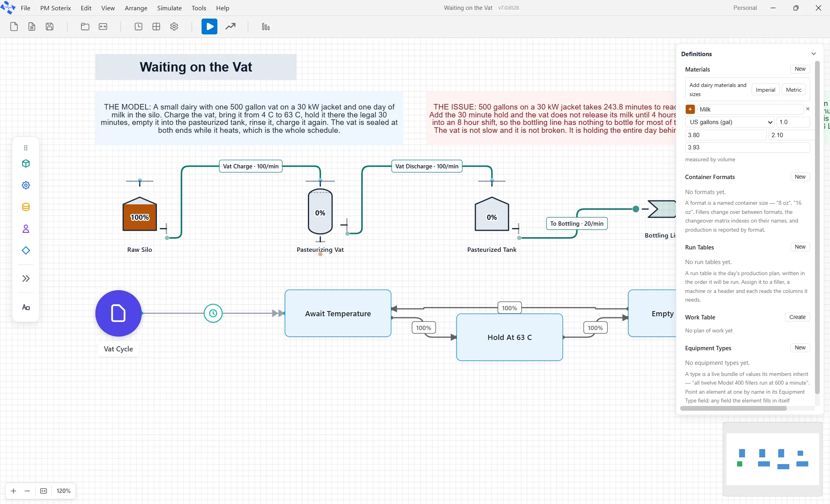Click the Raw Silo tank
The width and height of the screenshot is (830, 504).
140,214
